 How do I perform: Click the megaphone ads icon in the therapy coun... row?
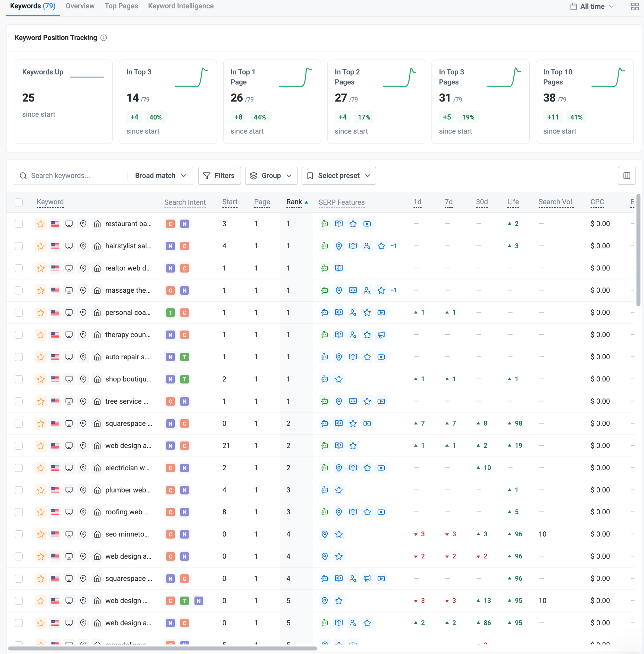381,335
